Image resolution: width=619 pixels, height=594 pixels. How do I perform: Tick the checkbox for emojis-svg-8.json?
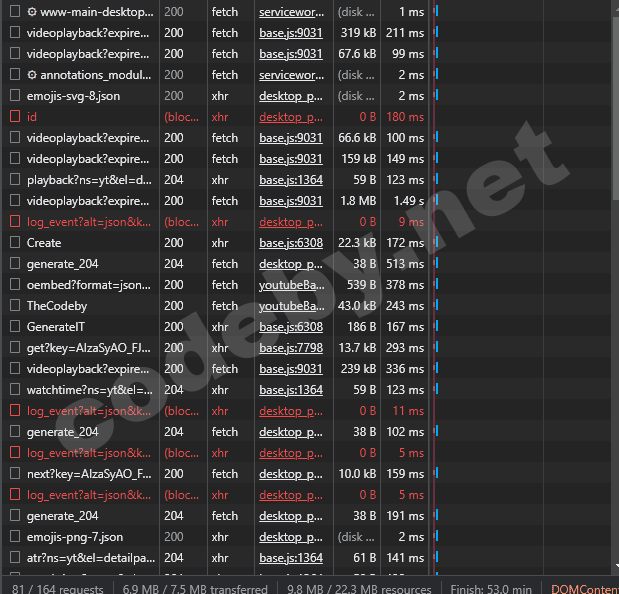[15, 96]
